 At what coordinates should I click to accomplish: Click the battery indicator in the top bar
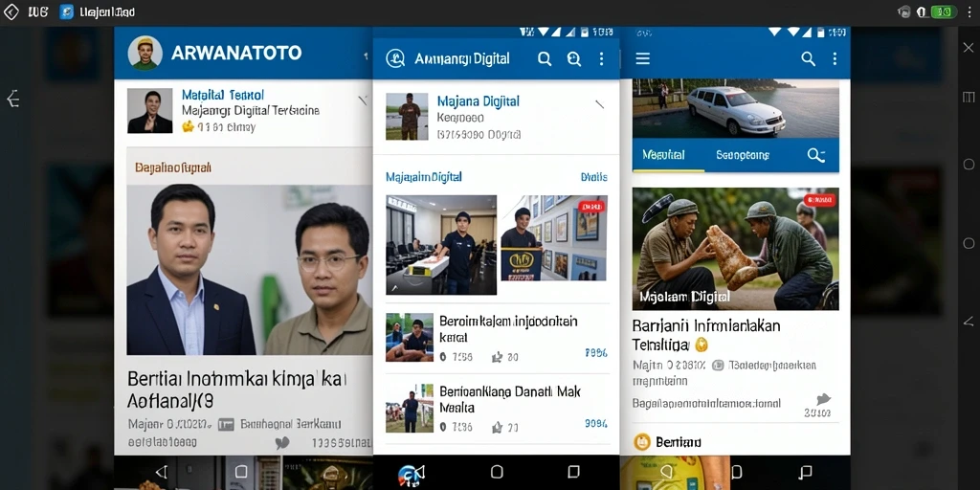point(943,11)
